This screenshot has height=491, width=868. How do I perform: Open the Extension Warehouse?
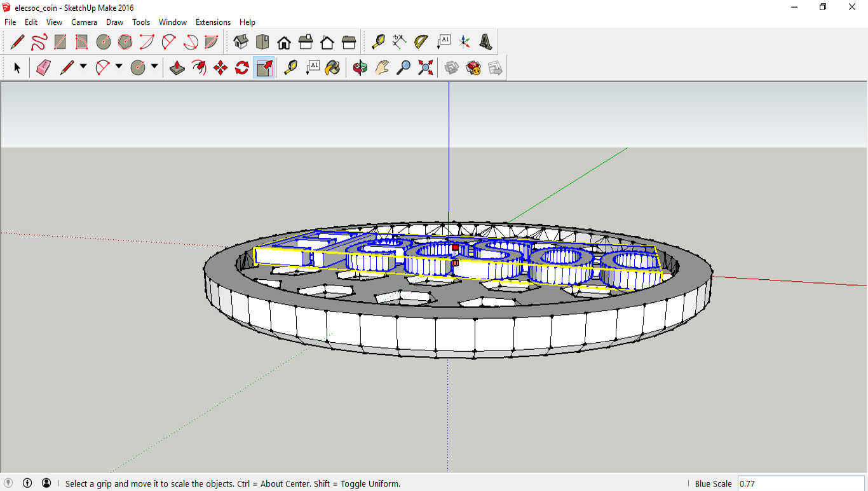[473, 67]
